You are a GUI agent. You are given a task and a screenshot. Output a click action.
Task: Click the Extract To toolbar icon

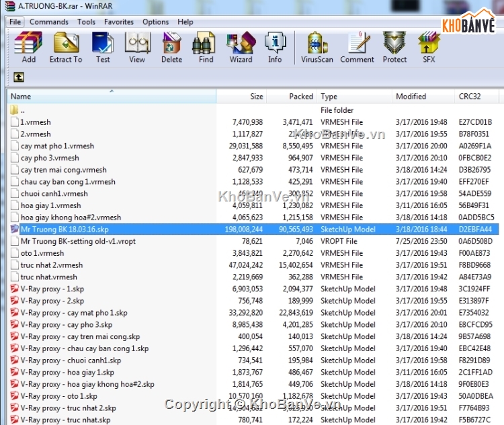tap(66, 47)
